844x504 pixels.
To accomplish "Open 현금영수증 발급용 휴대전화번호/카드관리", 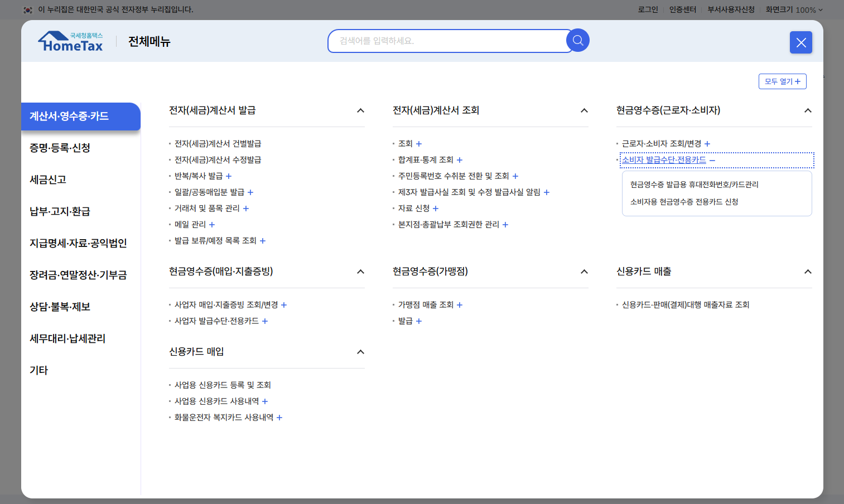I will 692,185.
